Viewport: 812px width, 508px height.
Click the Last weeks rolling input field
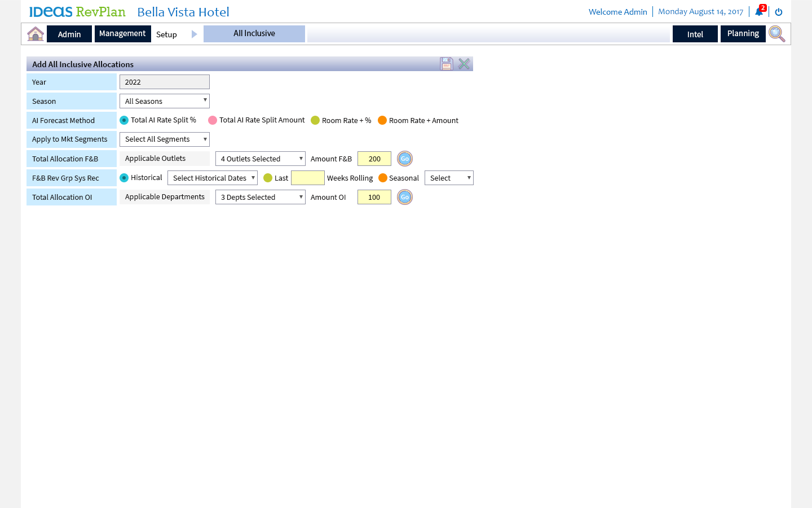pyautogui.click(x=307, y=178)
